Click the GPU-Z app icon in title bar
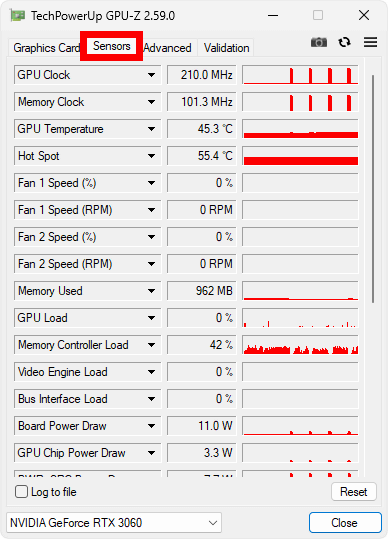The width and height of the screenshot is (388, 539). [x=18, y=15]
